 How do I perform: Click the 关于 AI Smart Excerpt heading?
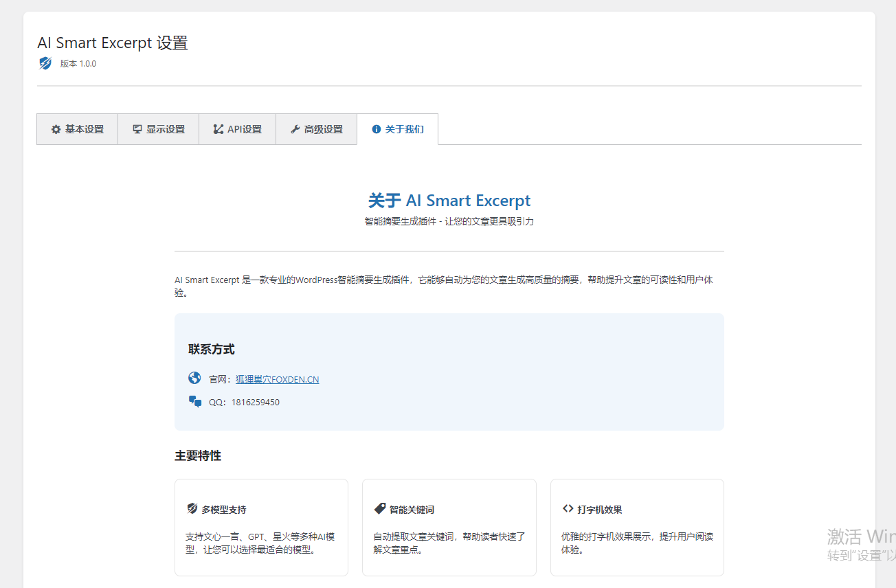(449, 201)
